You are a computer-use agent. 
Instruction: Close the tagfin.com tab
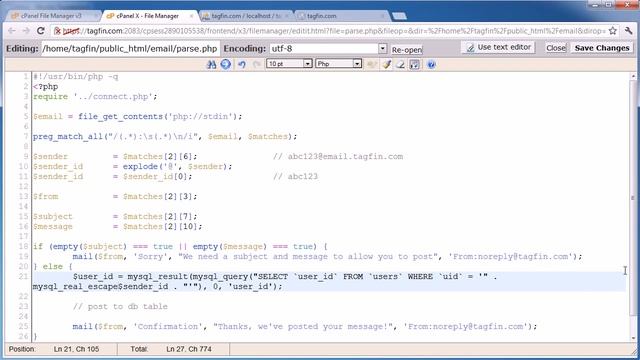click(x=383, y=16)
